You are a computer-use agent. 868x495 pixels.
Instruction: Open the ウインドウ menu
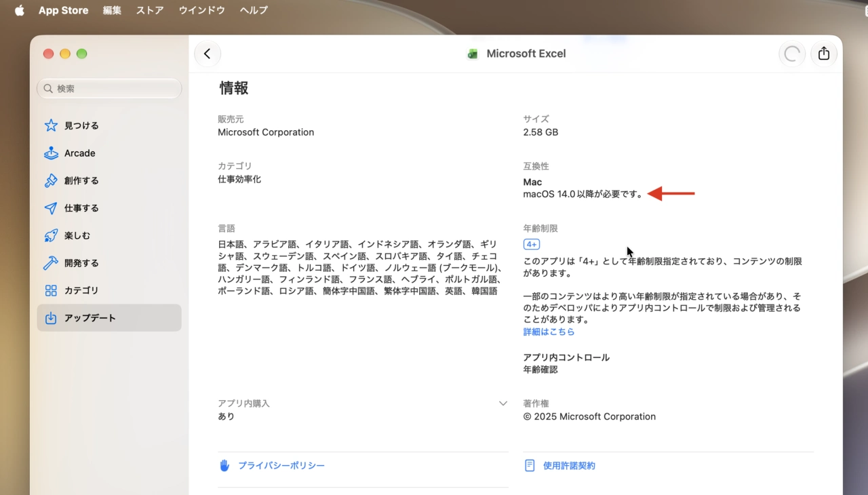[202, 10]
